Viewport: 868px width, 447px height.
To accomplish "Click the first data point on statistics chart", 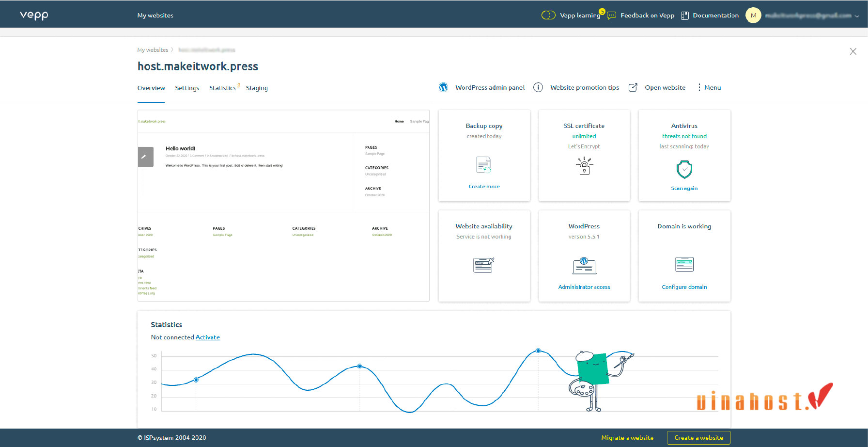I will coord(196,380).
